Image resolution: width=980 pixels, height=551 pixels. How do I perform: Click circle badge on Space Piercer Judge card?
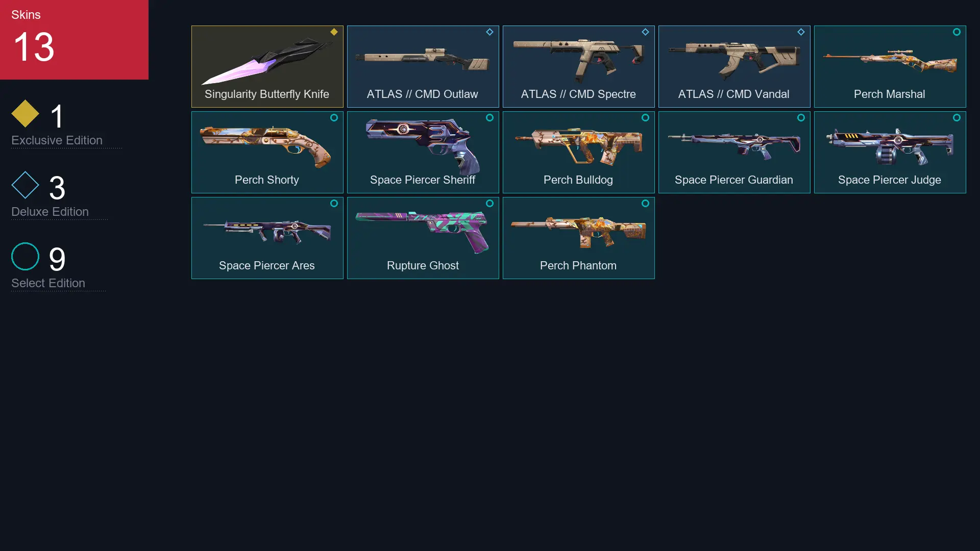click(957, 117)
